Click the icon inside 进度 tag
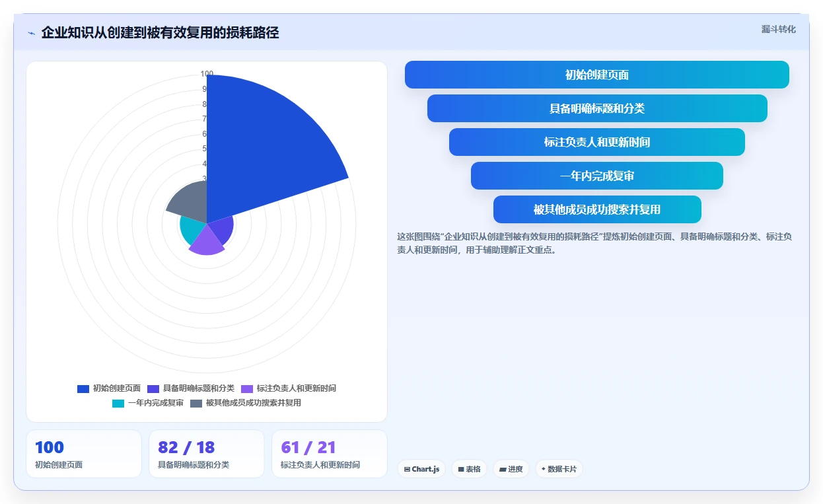 [503, 470]
